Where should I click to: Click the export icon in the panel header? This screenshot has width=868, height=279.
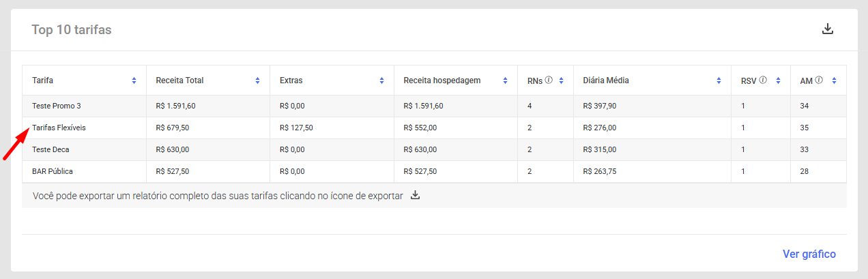point(828,29)
